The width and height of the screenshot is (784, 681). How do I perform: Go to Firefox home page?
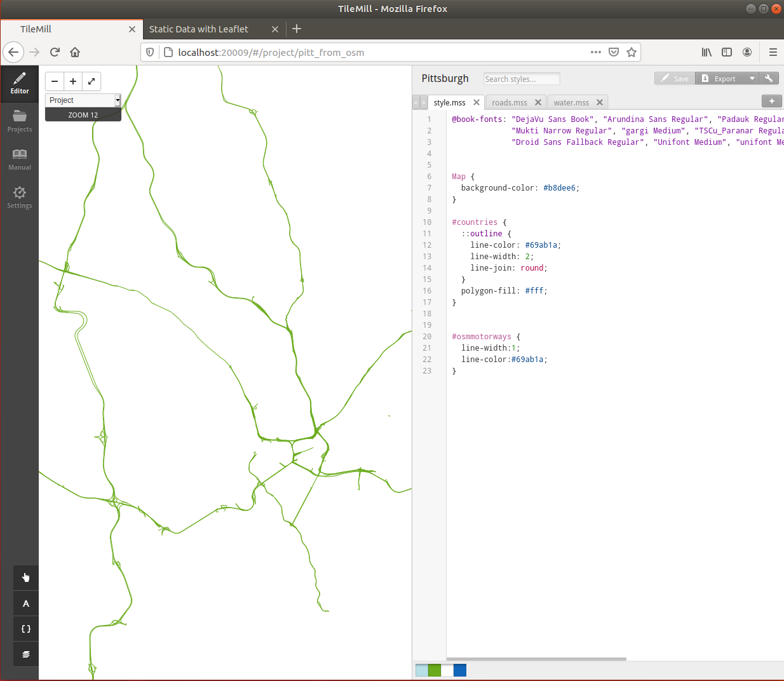tap(75, 52)
